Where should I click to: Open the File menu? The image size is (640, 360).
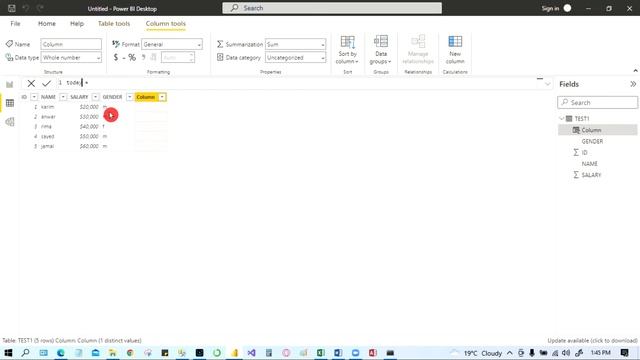15,24
